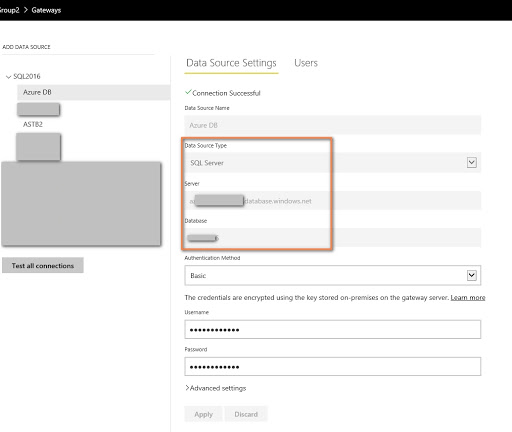Click the Apply button
The image size is (512, 432).
(203, 414)
